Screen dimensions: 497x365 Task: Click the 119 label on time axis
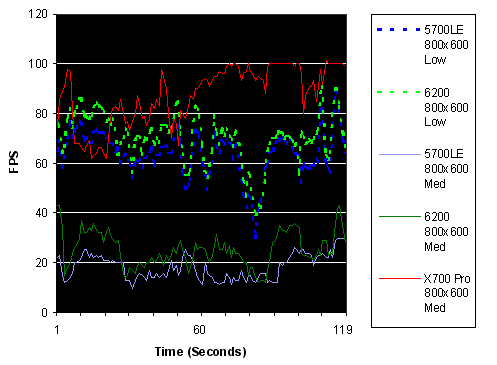(343, 330)
